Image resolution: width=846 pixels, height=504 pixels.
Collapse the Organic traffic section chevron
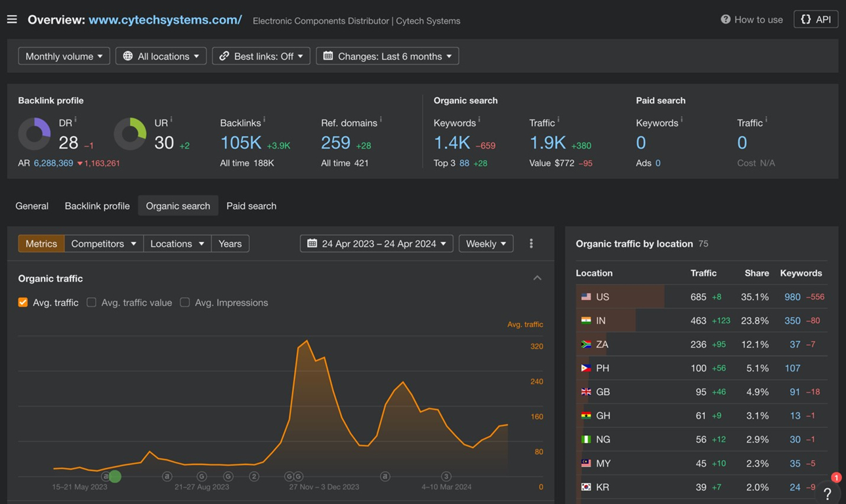(538, 278)
